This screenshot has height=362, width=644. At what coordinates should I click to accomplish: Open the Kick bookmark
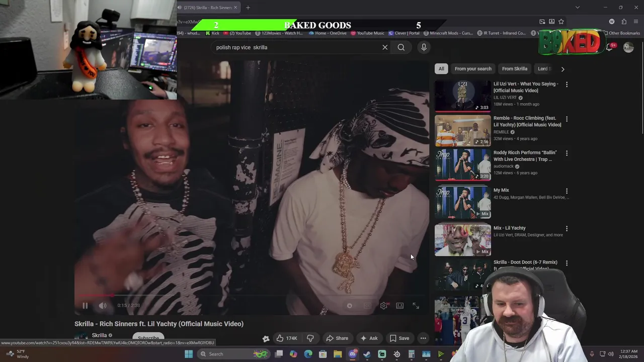pyautogui.click(x=212, y=33)
